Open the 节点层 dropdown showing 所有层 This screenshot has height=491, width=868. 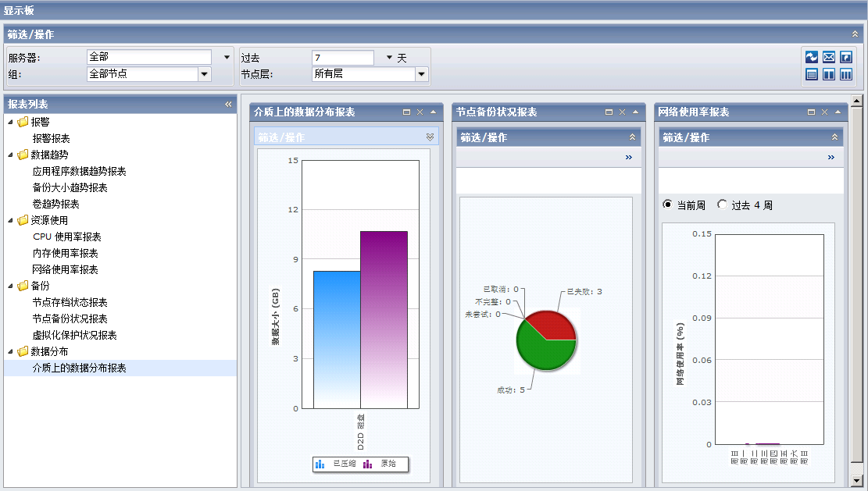422,74
